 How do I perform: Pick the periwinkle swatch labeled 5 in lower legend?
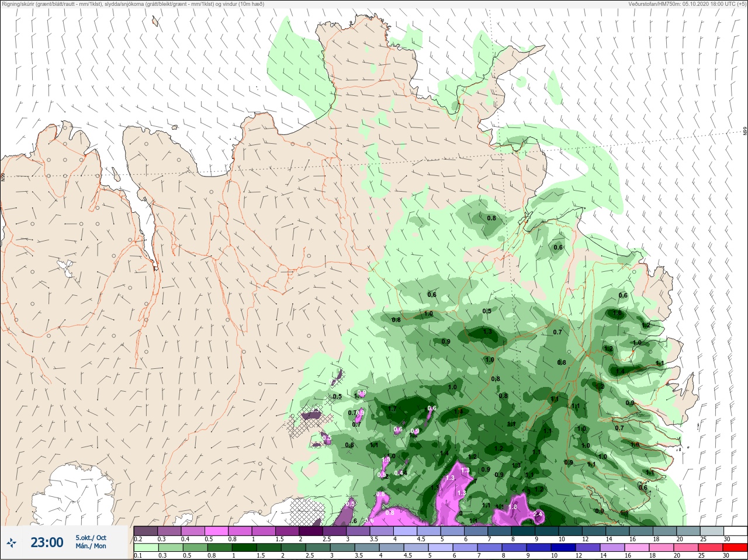[x=441, y=547]
